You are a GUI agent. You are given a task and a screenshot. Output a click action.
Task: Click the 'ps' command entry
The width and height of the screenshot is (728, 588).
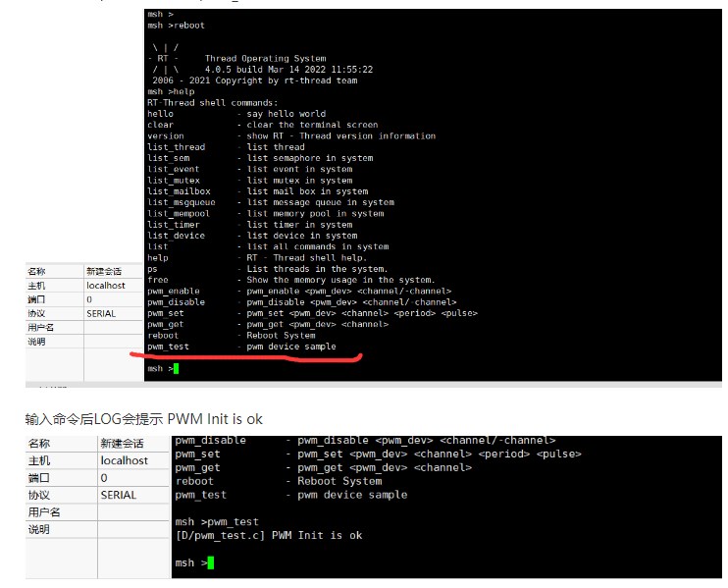[x=152, y=269]
